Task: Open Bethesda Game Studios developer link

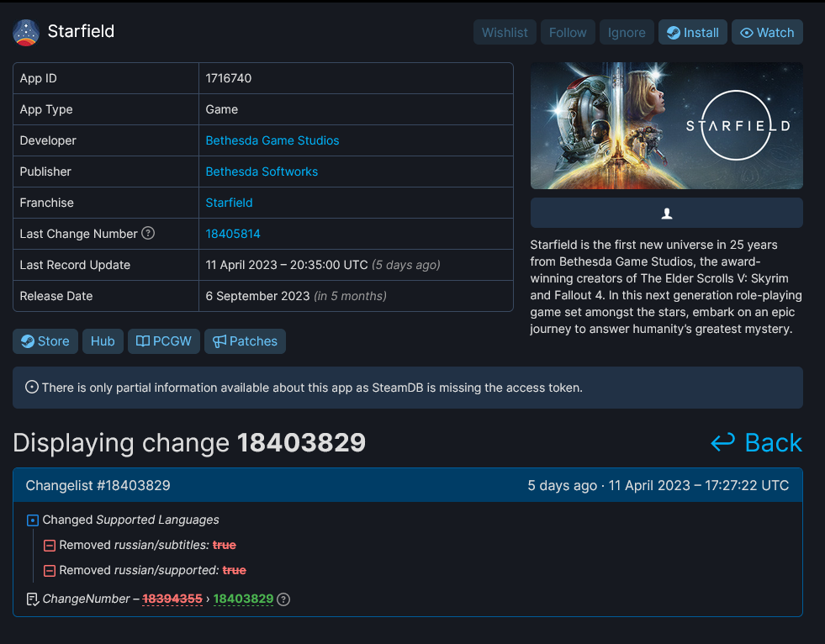Action: tap(272, 140)
